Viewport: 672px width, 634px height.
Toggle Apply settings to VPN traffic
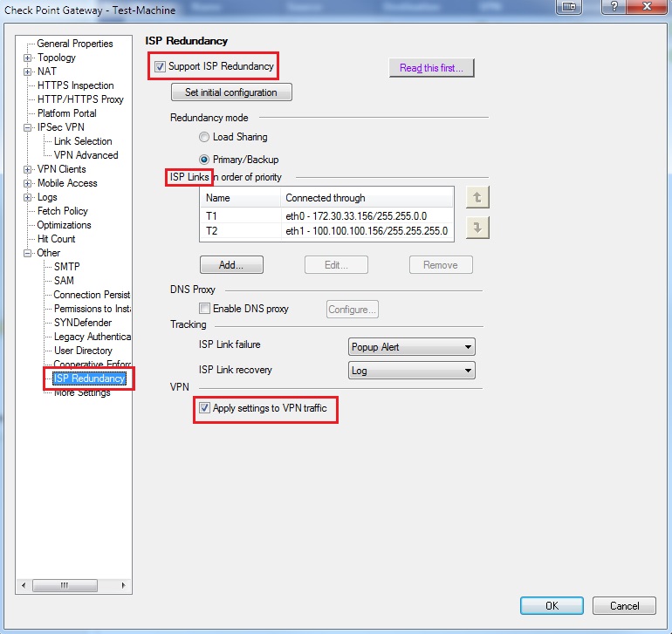(204, 408)
